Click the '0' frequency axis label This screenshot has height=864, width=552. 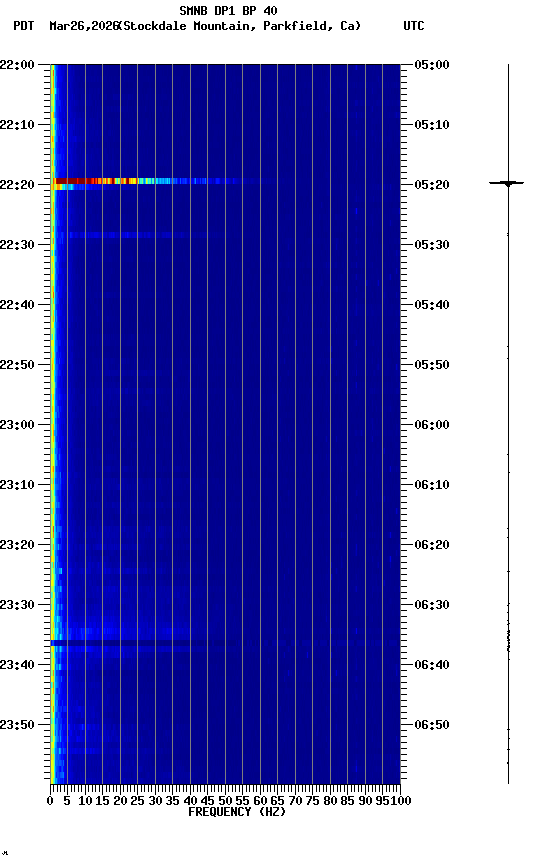[51, 801]
